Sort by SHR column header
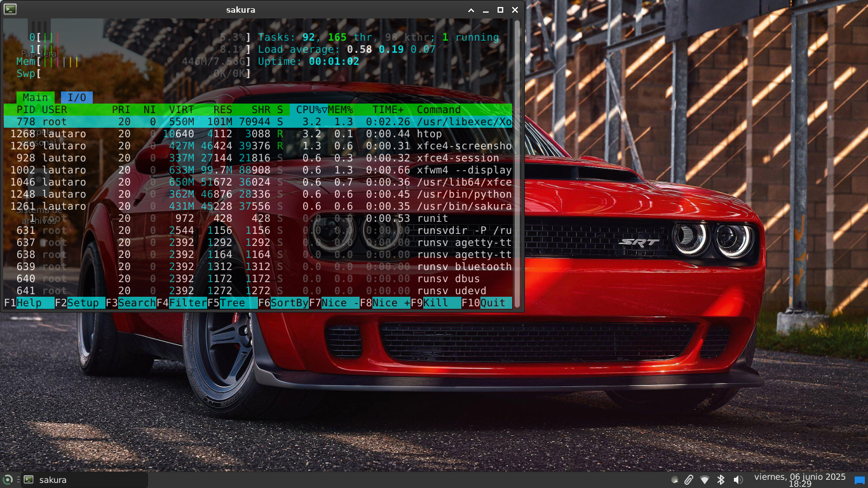This screenshot has width=868, height=488. click(x=261, y=110)
